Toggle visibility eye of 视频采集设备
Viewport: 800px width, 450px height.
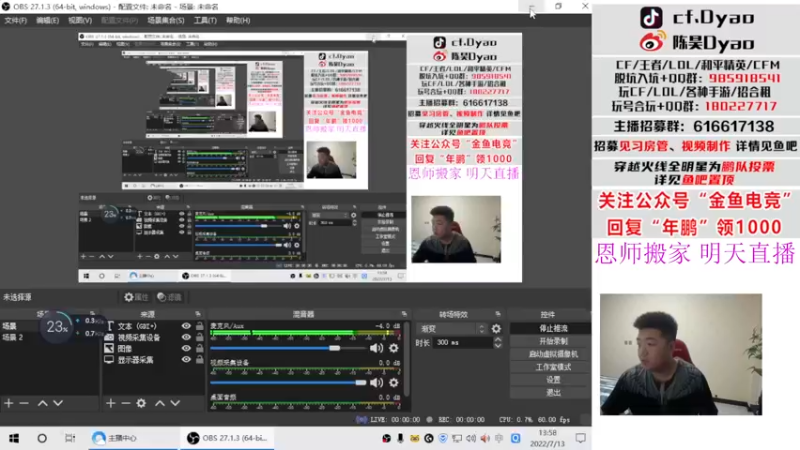click(186, 337)
